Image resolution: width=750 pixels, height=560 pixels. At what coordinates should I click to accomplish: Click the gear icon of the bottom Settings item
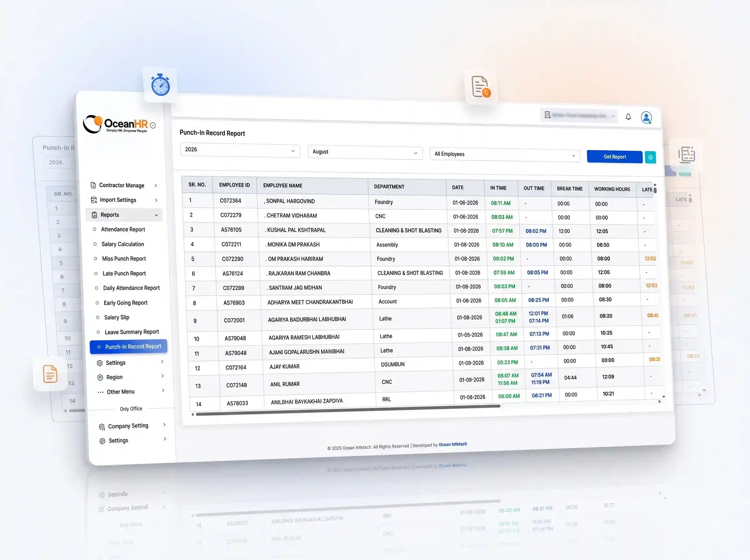point(102,441)
